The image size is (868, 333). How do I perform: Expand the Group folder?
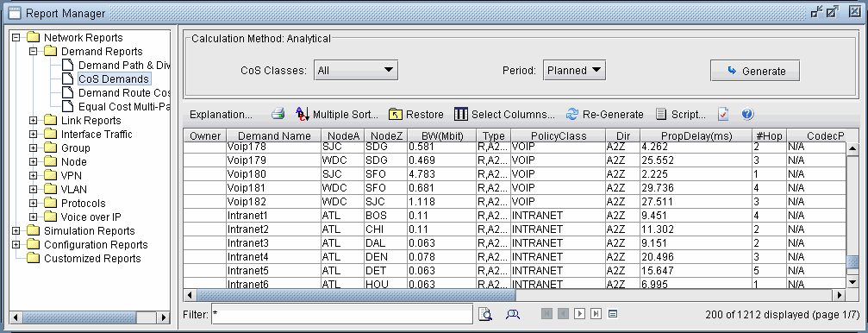[x=34, y=148]
